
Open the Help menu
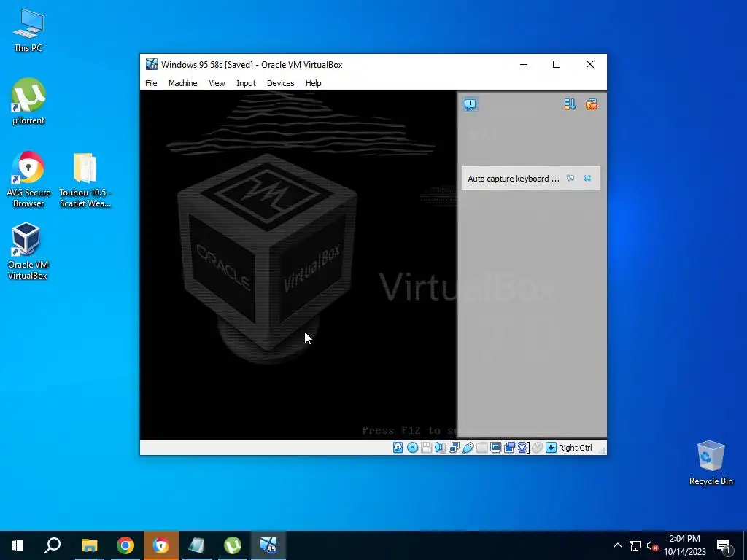point(313,83)
